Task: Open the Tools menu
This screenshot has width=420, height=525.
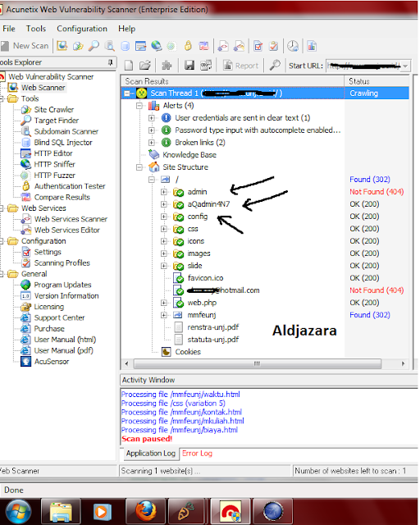Action: (36, 29)
